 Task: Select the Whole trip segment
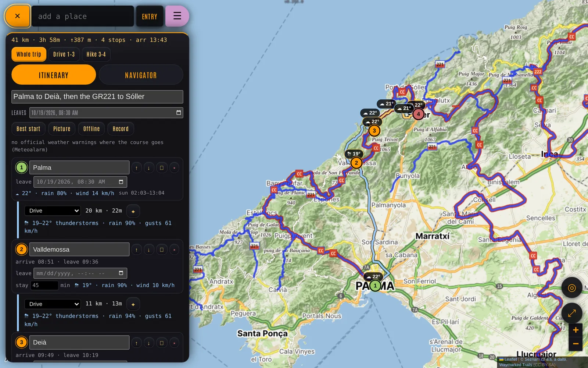click(x=29, y=54)
